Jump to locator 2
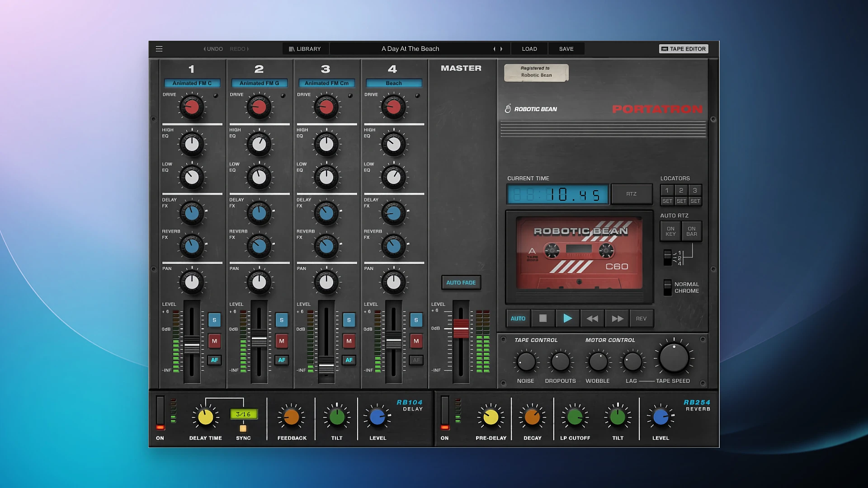868x488 pixels. click(x=681, y=190)
